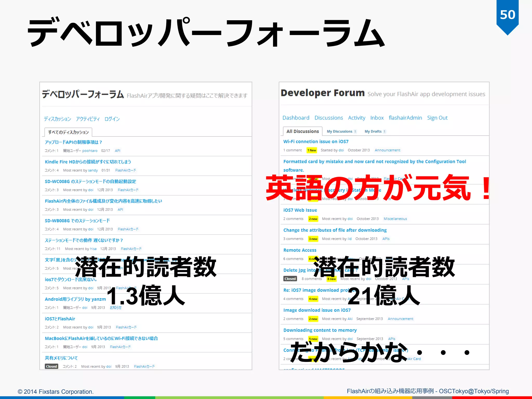Screen dimensions: 532x399
Task: Click user poohtaro in first Japanese thread
Action: (90, 151)
